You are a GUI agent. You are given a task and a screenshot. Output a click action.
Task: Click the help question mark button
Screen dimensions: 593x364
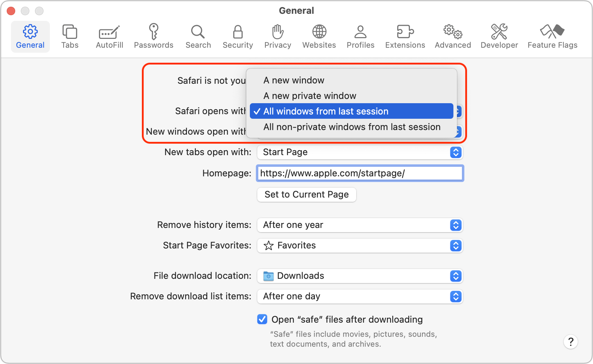571,342
